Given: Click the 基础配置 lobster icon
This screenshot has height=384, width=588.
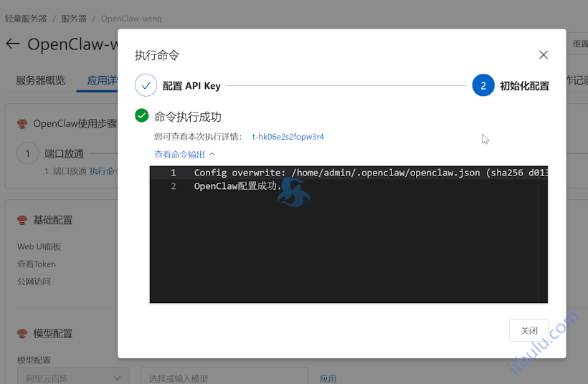Looking at the screenshot, I should click(22, 220).
